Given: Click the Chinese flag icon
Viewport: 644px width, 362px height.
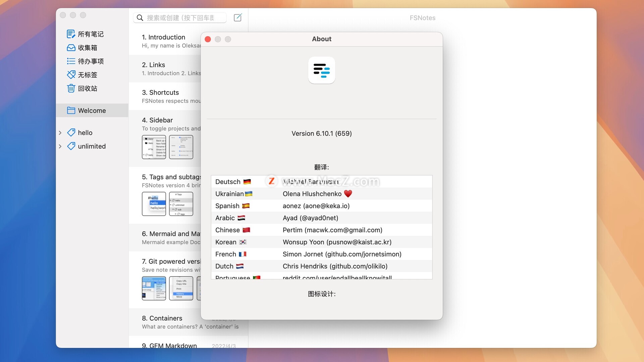Looking at the screenshot, I should coord(246,230).
